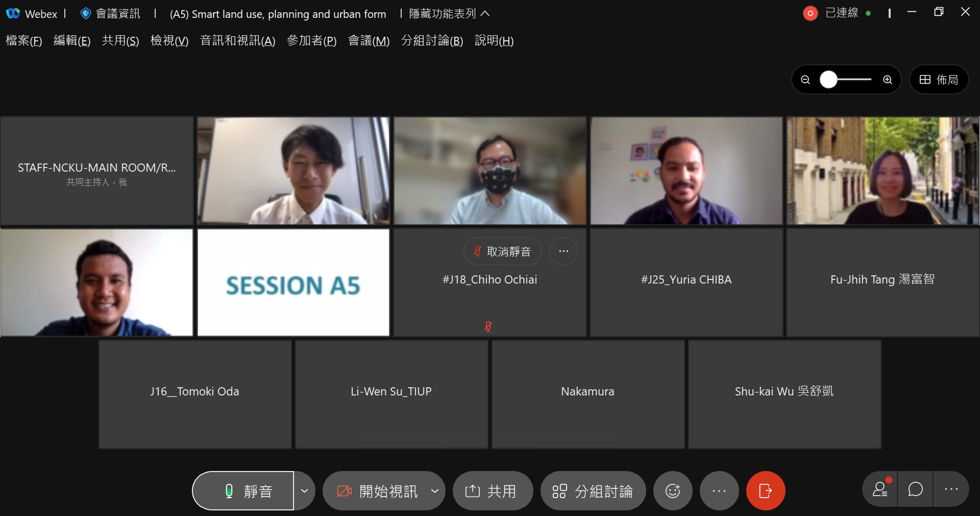
Task: Open the reactions smiley icon
Action: click(673, 491)
